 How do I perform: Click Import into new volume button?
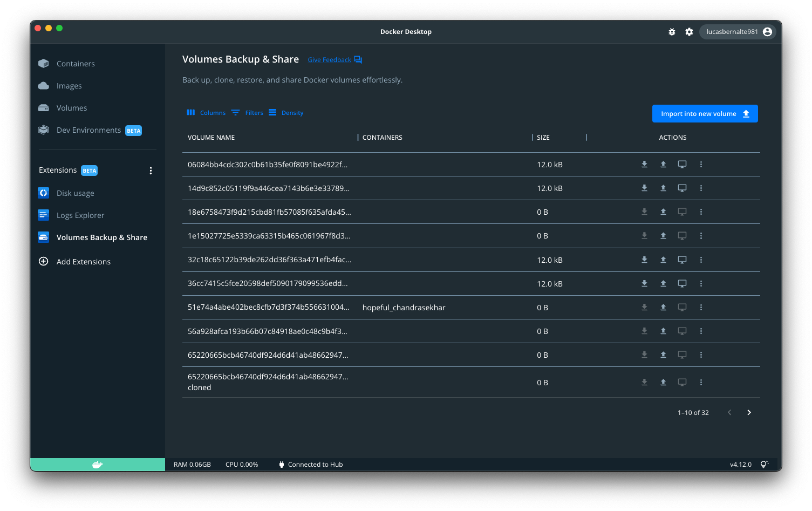[x=705, y=114]
